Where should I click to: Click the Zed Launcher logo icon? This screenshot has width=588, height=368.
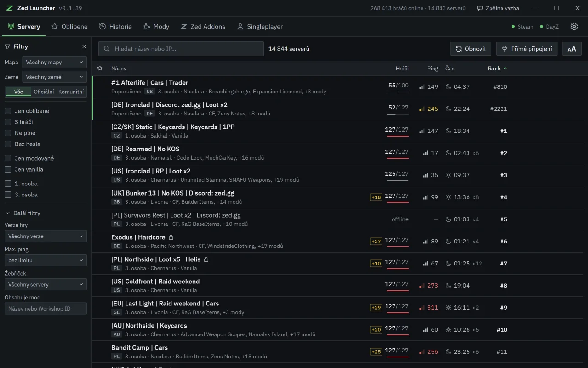click(x=10, y=8)
